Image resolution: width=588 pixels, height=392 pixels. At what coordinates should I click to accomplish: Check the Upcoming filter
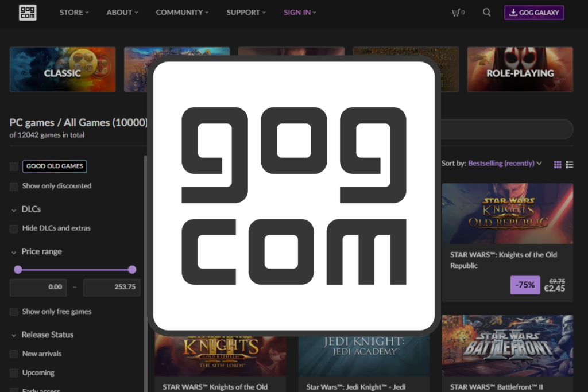(14, 373)
